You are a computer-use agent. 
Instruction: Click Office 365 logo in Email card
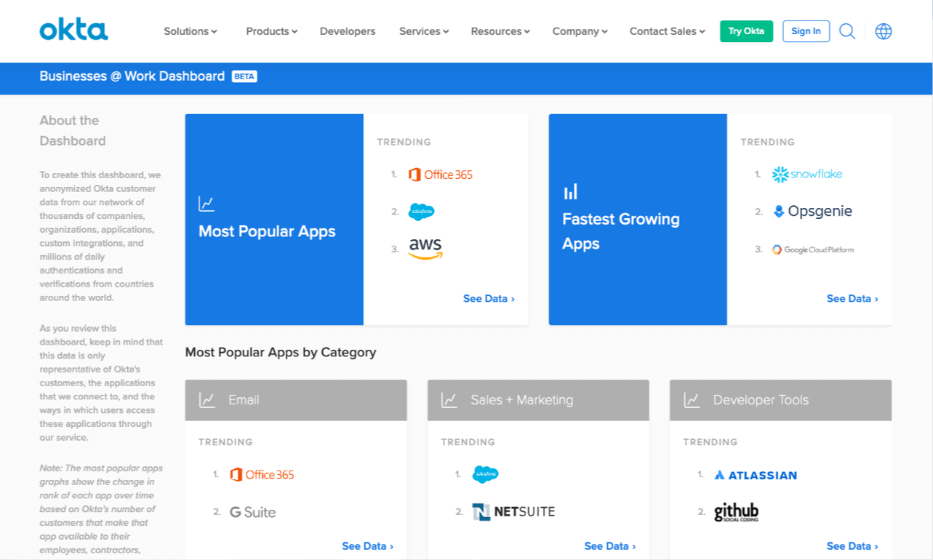point(262,475)
